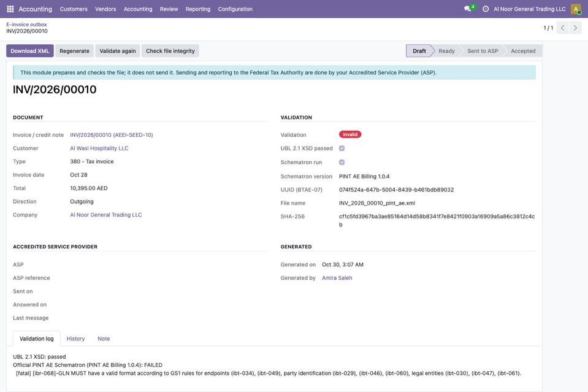Viewport: 588px width, 392px height.
Task: Switch company via Al Noor General Trading LLC
Action: (530, 9)
